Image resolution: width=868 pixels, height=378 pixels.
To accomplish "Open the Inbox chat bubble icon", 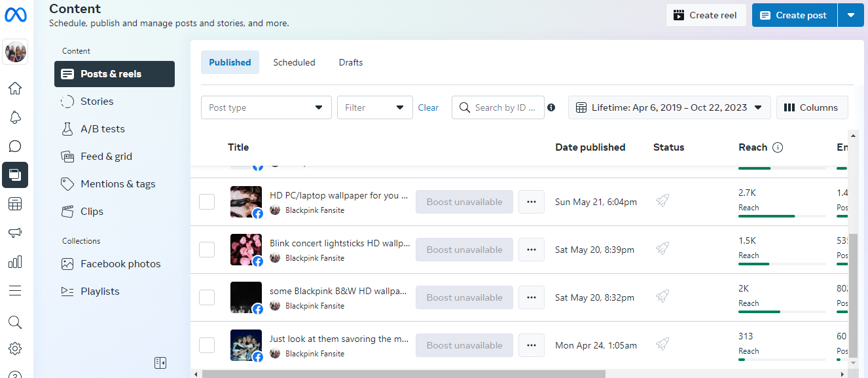I will tap(15, 146).
